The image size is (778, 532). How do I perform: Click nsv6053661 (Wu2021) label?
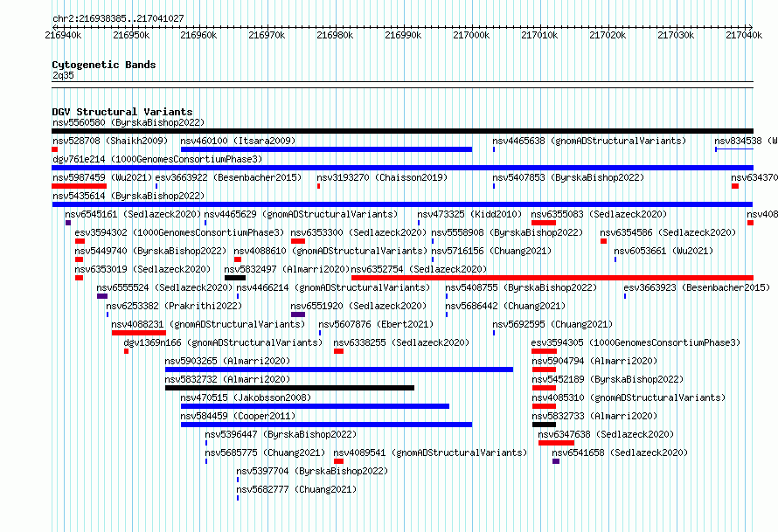coord(663,251)
